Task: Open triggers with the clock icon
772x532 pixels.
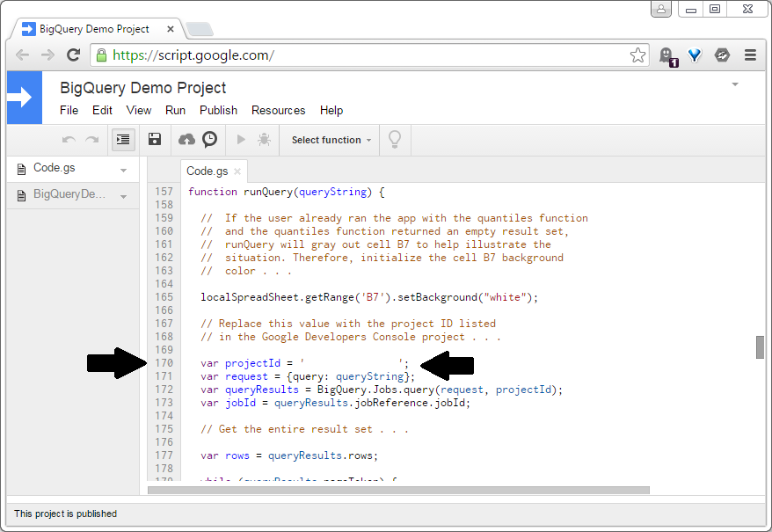Action: tap(210, 140)
